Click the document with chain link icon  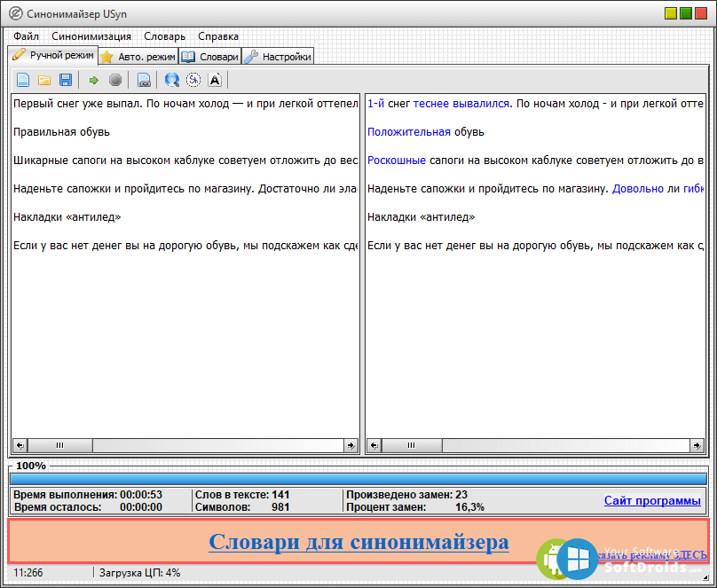pyautogui.click(x=144, y=81)
